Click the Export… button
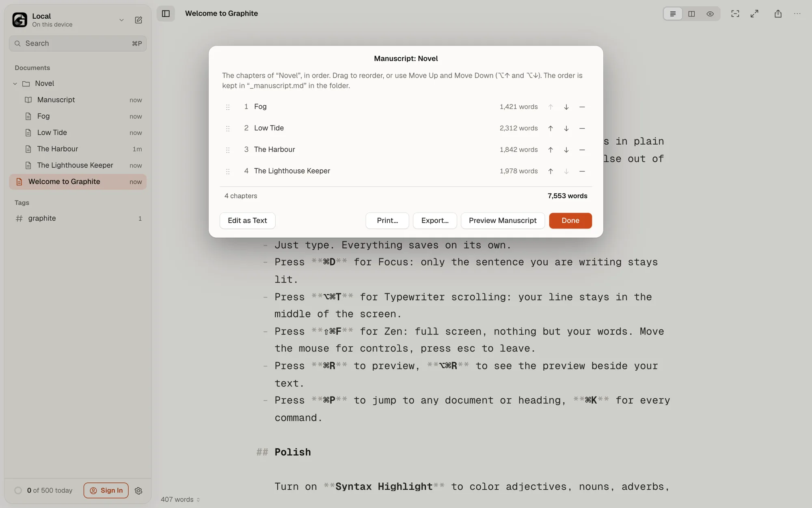 [435, 221]
